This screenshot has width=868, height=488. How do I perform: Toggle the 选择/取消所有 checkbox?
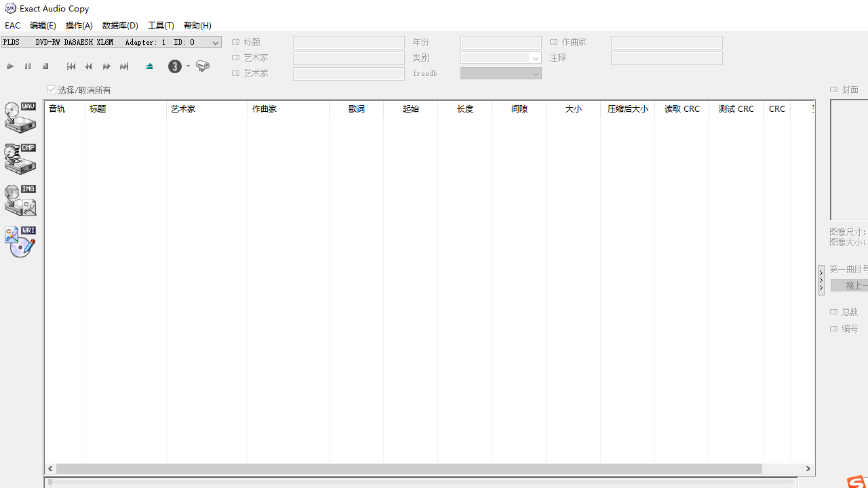point(52,89)
